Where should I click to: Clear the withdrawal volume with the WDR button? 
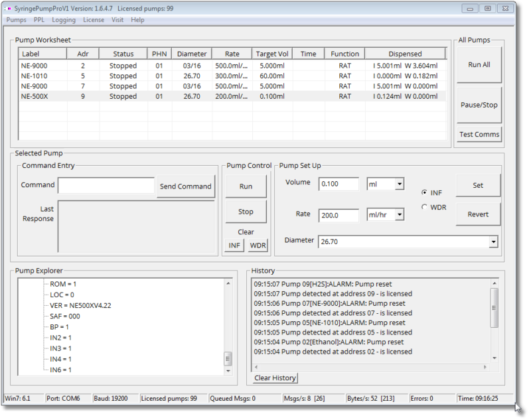258,245
